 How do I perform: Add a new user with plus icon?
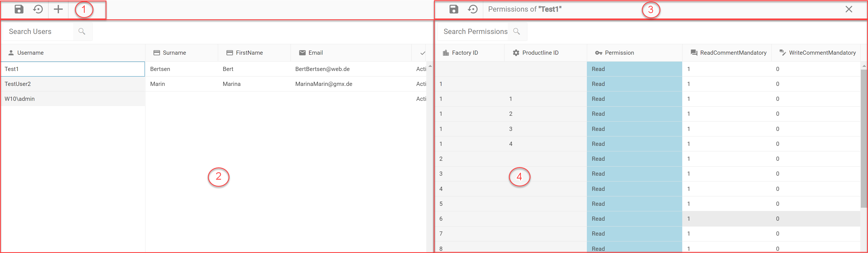[58, 9]
